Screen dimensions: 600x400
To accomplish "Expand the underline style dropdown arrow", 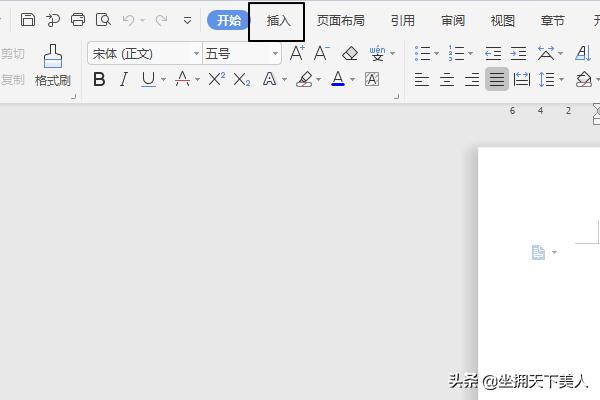I will (x=163, y=80).
